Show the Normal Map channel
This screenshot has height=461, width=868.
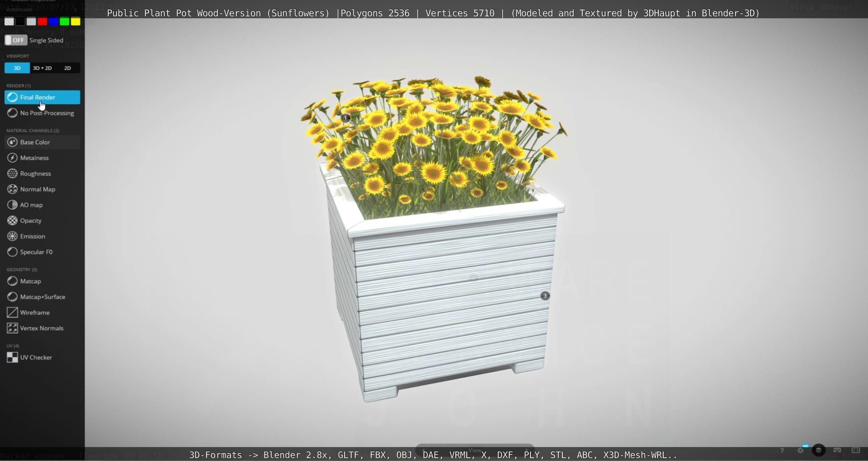tap(42, 189)
